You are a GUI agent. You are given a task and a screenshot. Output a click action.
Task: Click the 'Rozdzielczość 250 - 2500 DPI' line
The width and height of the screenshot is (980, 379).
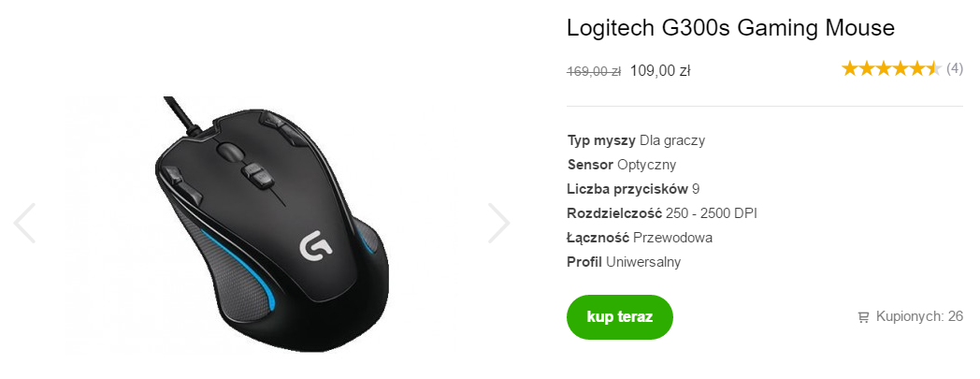coord(662,213)
